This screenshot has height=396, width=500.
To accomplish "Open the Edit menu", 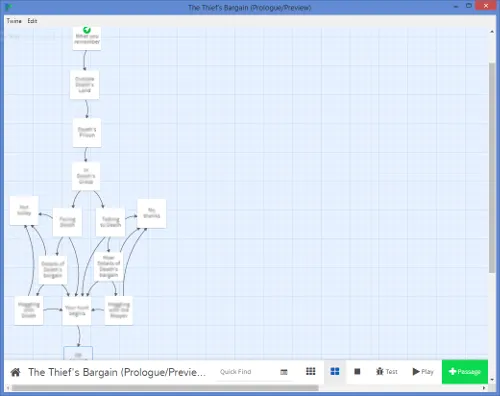I will [x=32, y=21].
